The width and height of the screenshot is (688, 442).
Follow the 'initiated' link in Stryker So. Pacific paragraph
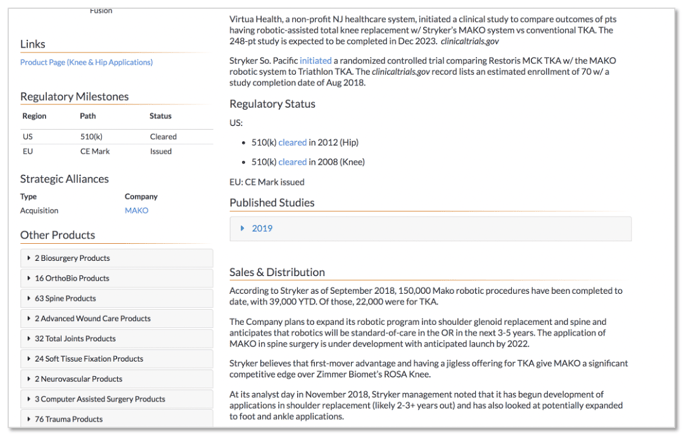point(315,61)
